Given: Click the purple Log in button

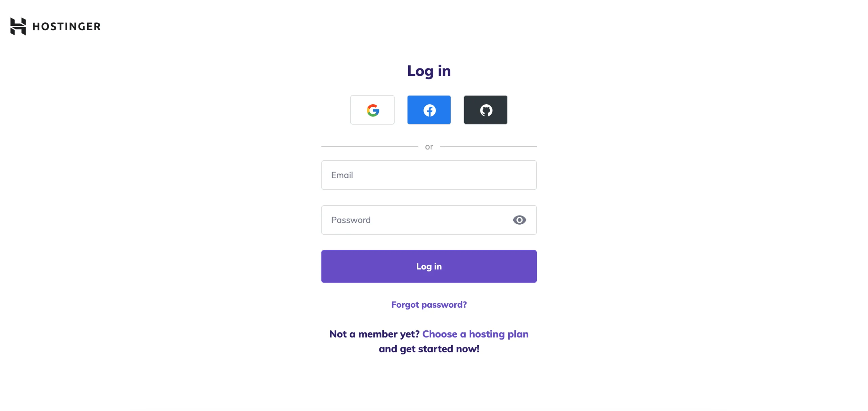Looking at the screenshot, I should 429,266.
